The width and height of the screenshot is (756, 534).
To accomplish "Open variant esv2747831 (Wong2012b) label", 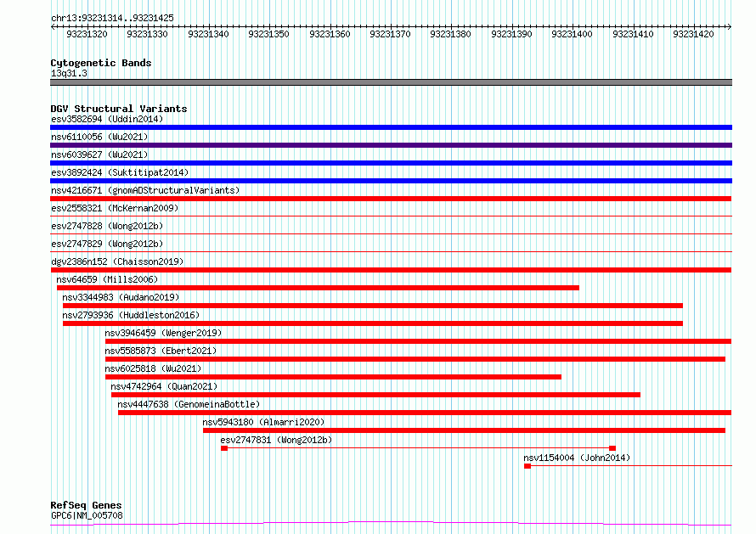I will (x=276, y=440).
